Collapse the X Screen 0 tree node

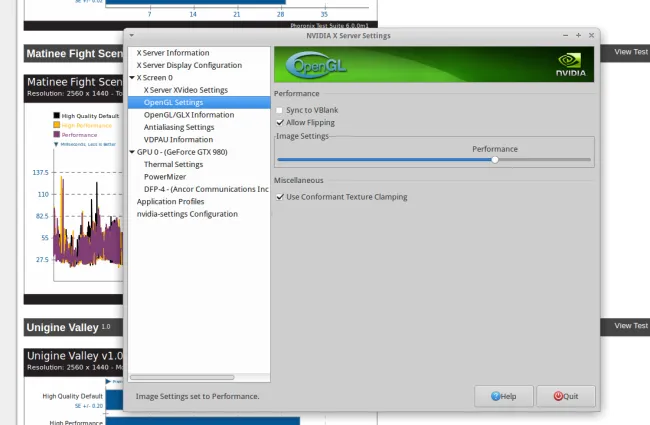pos(132,77)
